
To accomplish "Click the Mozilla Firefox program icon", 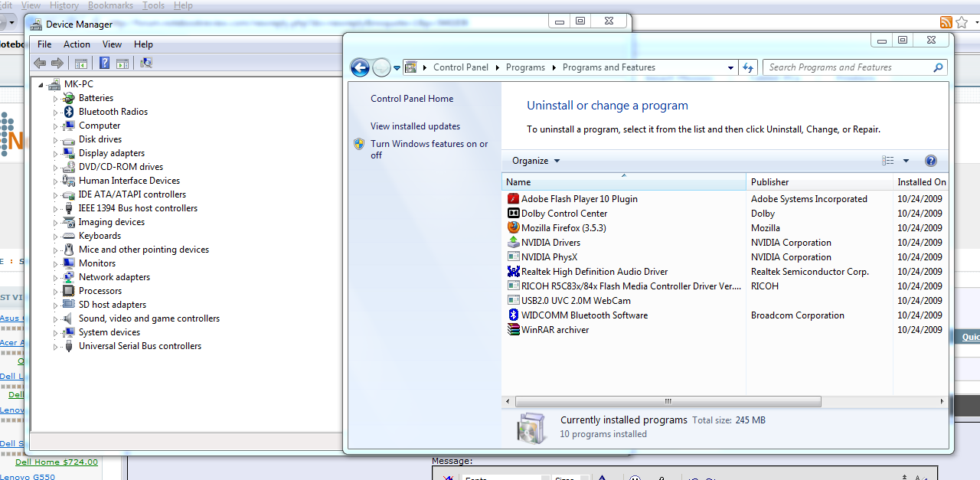I will coord(514,228).
